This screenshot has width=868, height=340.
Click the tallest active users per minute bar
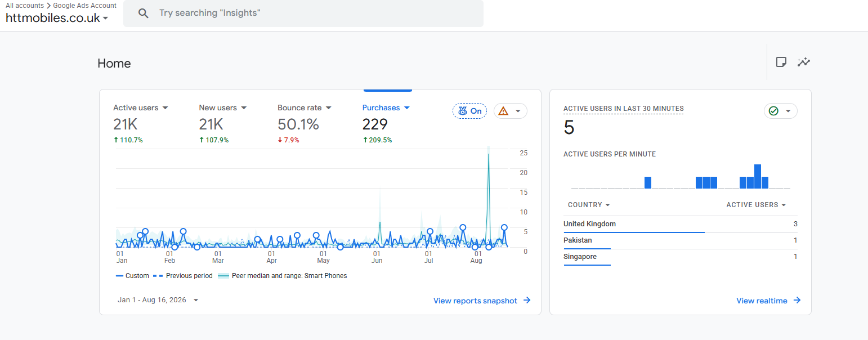758,176
